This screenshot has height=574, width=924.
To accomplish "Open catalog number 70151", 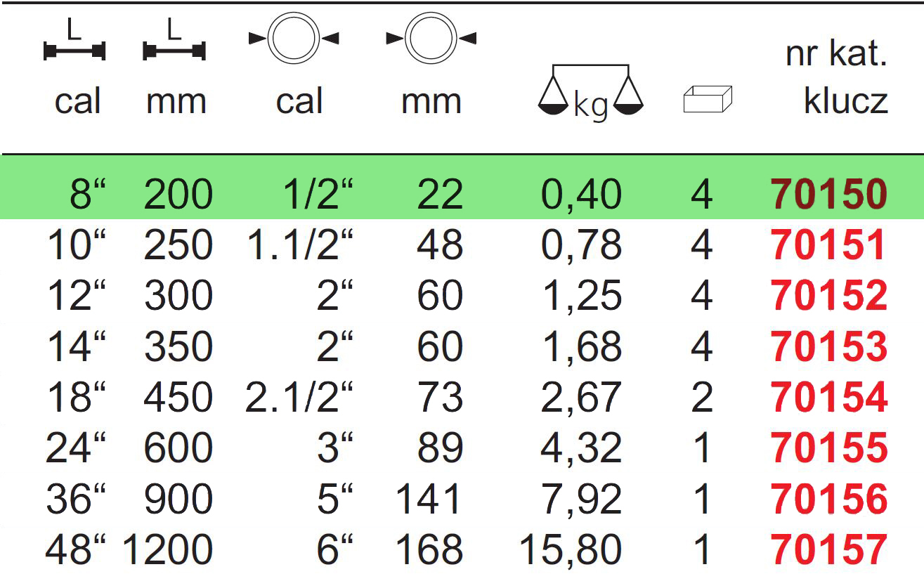I will click(x=829, y=245).
